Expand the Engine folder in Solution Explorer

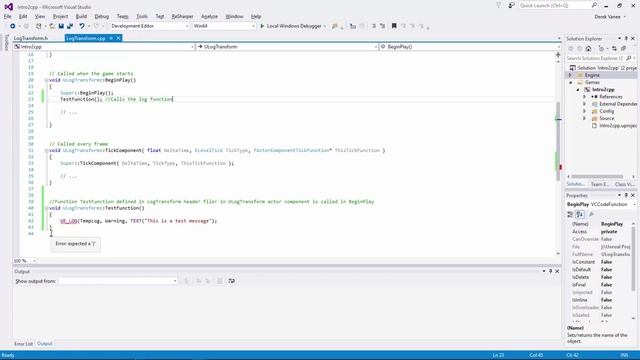(570, 75)
